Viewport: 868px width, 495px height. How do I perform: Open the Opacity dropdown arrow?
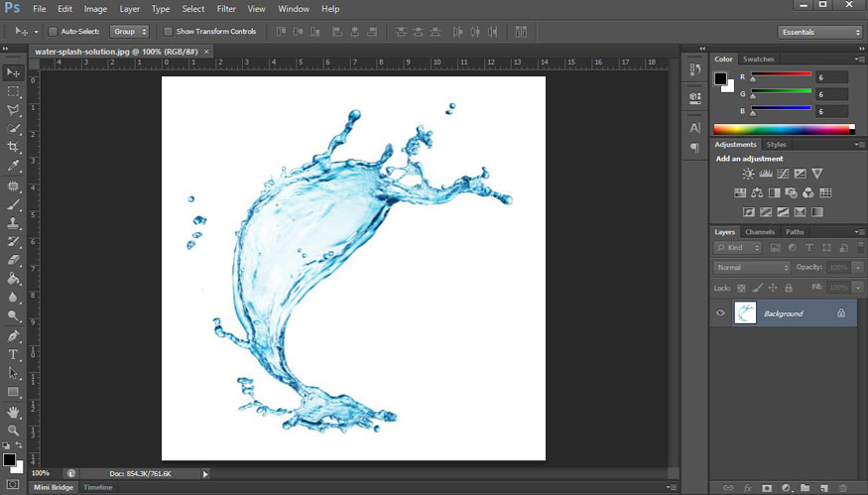858,268
